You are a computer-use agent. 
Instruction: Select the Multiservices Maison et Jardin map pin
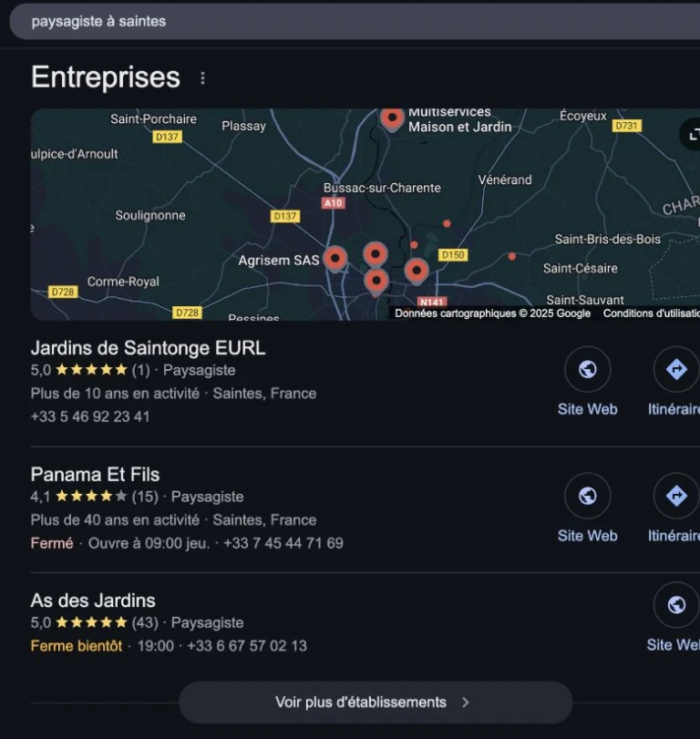[392, 119]
